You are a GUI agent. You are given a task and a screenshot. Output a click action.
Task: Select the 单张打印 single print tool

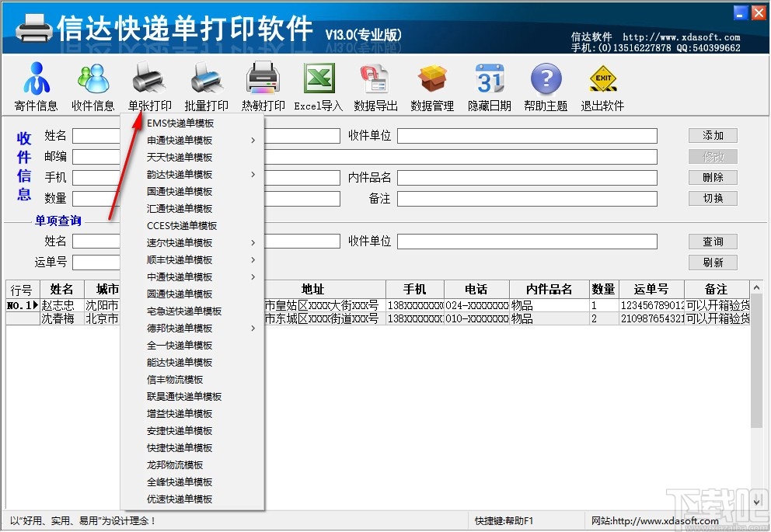[x=148, y=85]
